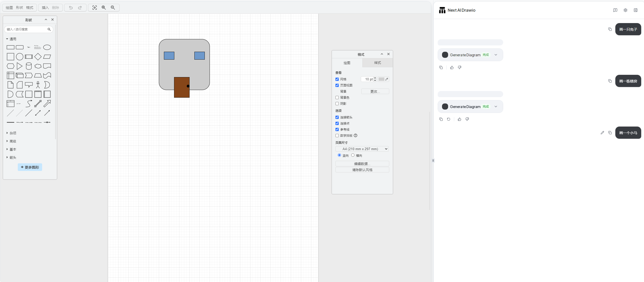This screenshot has height=282, width=644.
Task: Open settings gear in Next AI Drawio
Action: [x=625, y=10]
